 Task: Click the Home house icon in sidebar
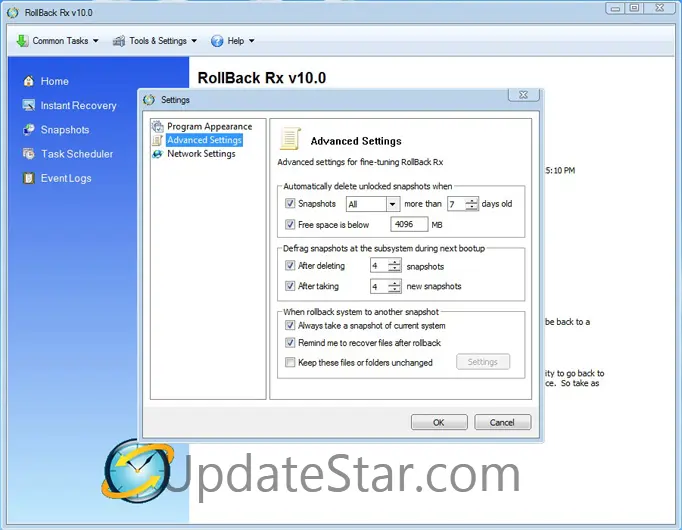(x=29, y=81)
